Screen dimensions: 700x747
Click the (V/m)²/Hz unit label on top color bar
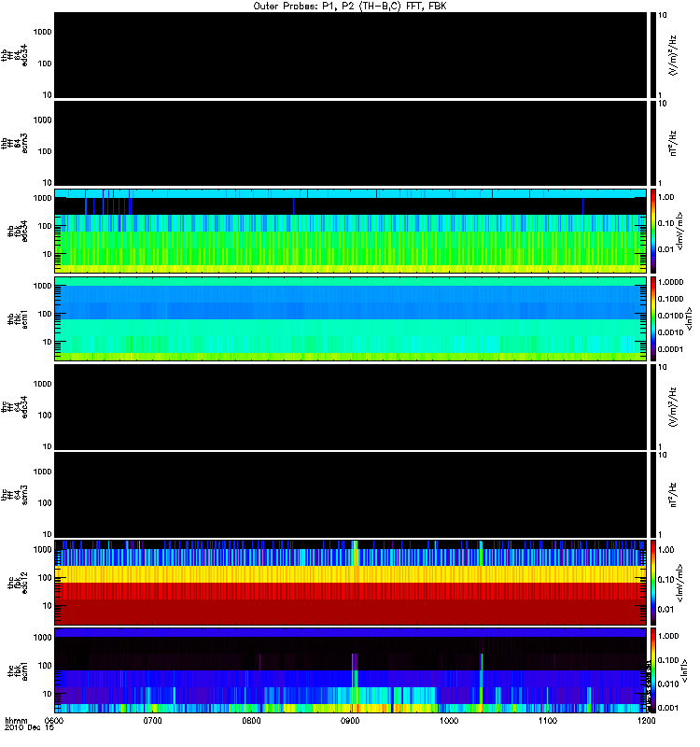click(672, 55)
